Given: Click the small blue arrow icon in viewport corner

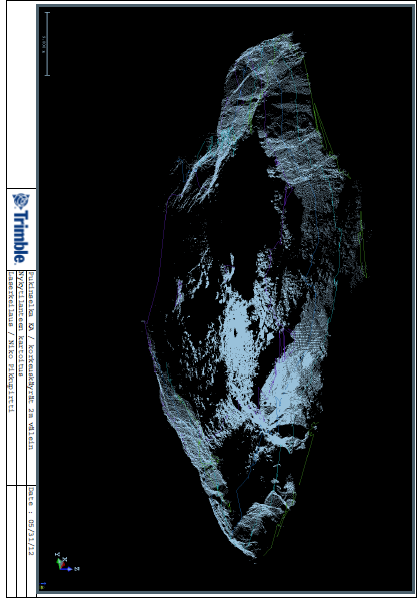Looking at the screenshot, I should (x=43, y=584).
